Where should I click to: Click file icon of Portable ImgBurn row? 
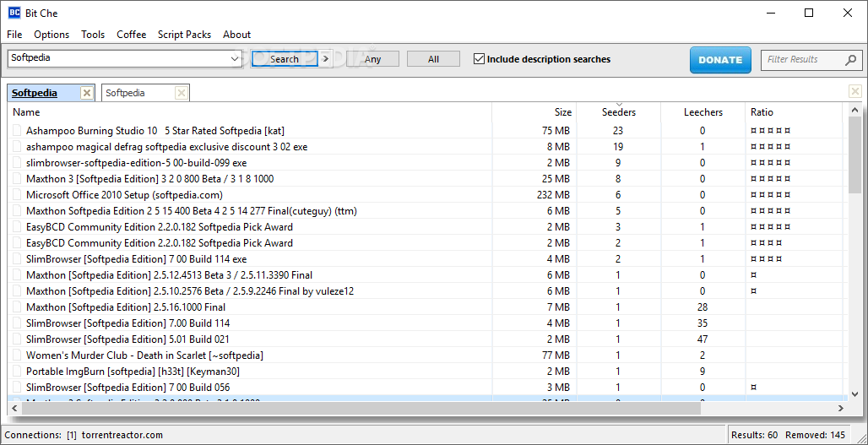[17, 372]
